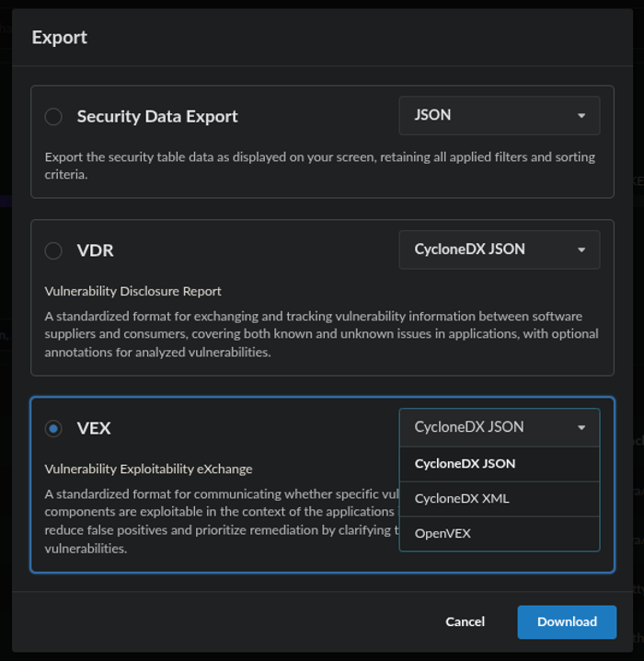Screen dimensions: 644x661
Task: Click the Vulnerability Exploitability eXchange subtitle
Action: pyautogui.click(x=148, y=469)
